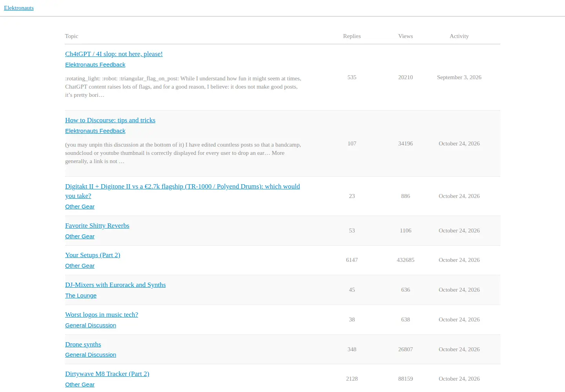Open the "Your Setups (Part 2)" topic
Viewport: 565px width, 392px height.
point(93,255)
